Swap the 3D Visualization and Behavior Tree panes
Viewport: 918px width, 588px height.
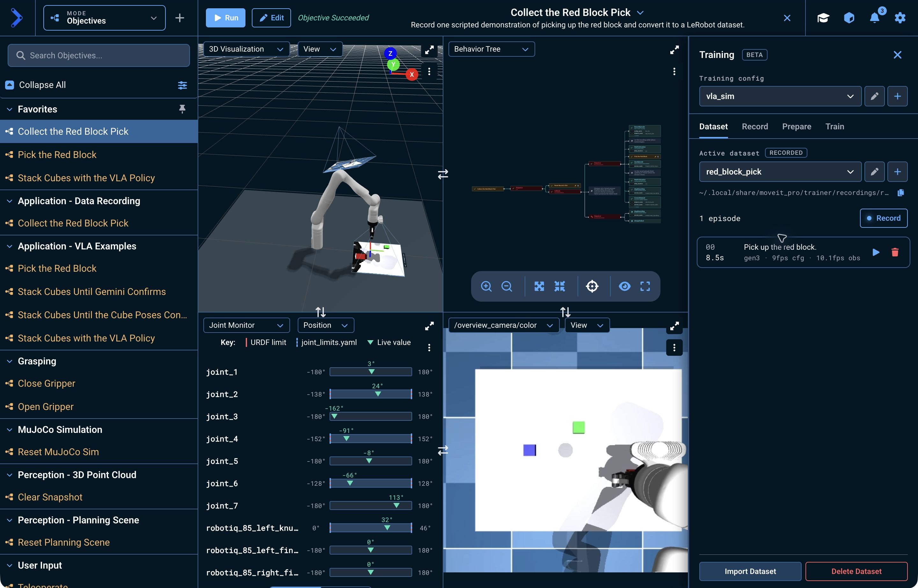(443, 175)
